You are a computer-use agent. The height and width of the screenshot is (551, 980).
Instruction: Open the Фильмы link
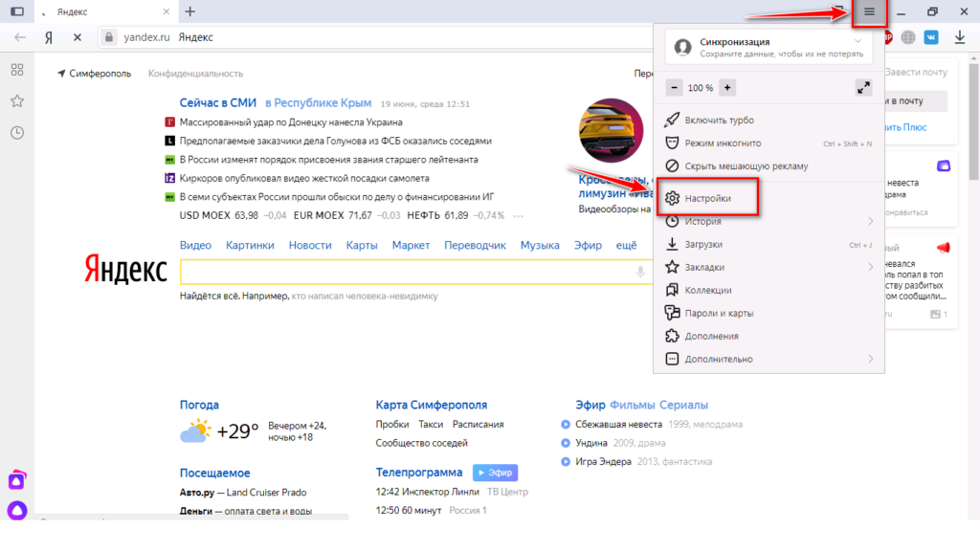click(632, 405)
